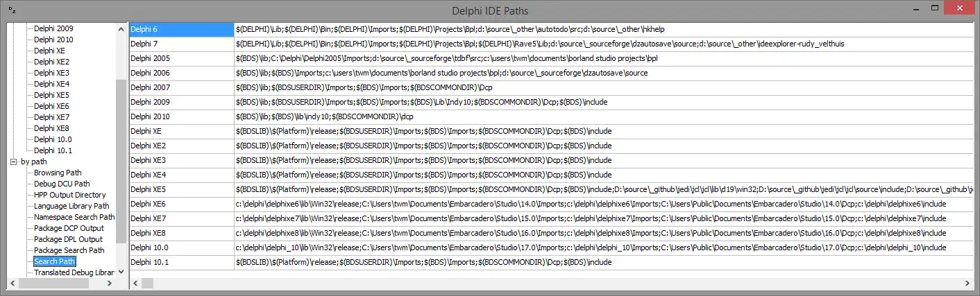The image size is (980, 296).
Task: Select Delphi XE6 in the tree
Action: click(51, 106)
